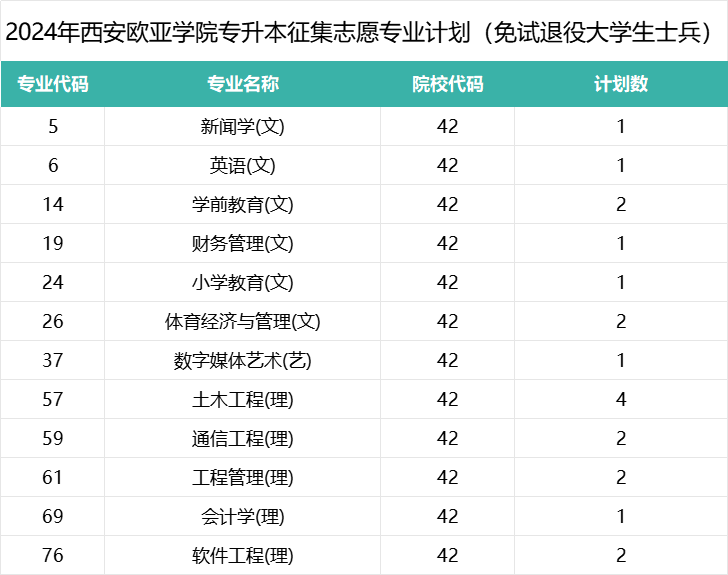
Task: Select the 专业名称 column header
Action: click(x=243, y=84)
